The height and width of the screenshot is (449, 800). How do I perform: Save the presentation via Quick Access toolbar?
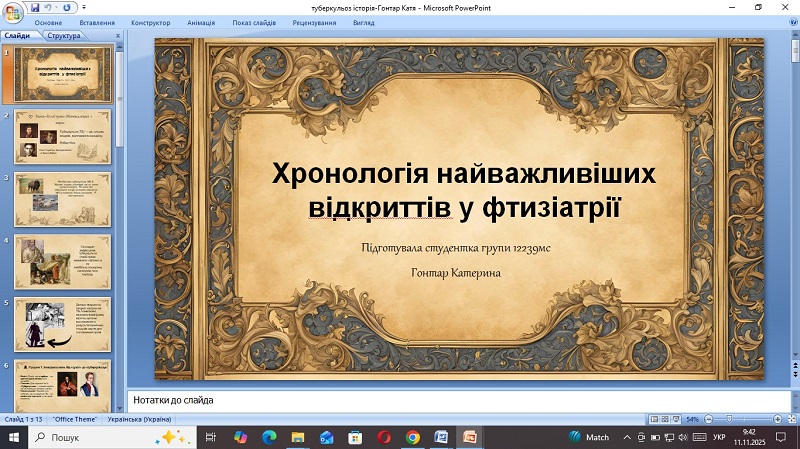35,7
